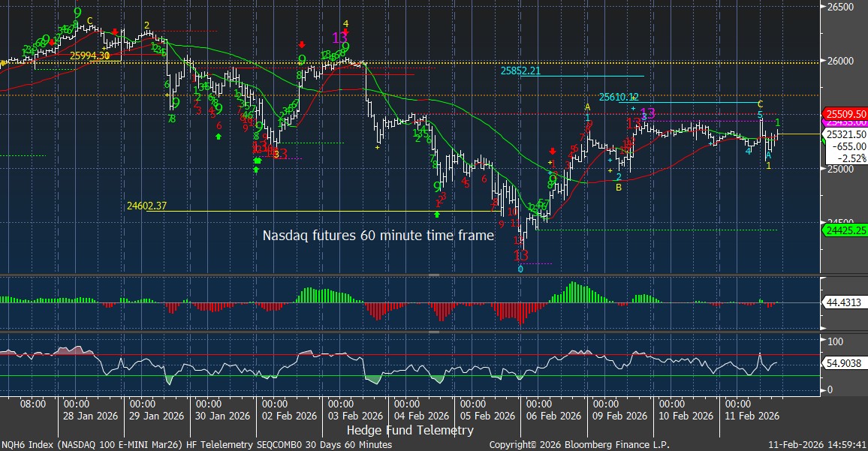Click the yellow wave C label near 11 Feb
The height and width of the screenshot is (451, 868).
760,104
